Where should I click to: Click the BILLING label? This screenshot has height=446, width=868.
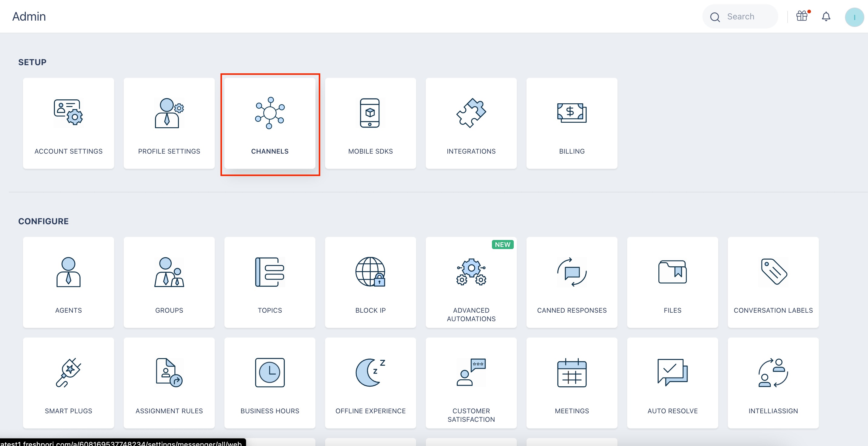coord(572,151)
